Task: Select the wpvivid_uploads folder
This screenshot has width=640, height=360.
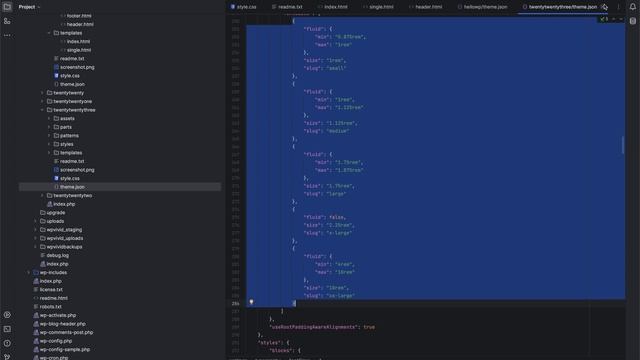Action: (64, 239)
